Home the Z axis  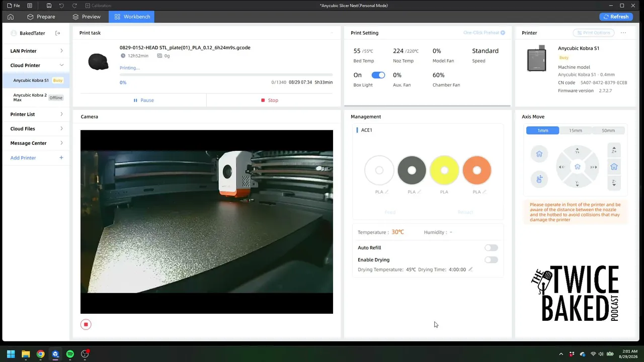(x=614, y=167)
